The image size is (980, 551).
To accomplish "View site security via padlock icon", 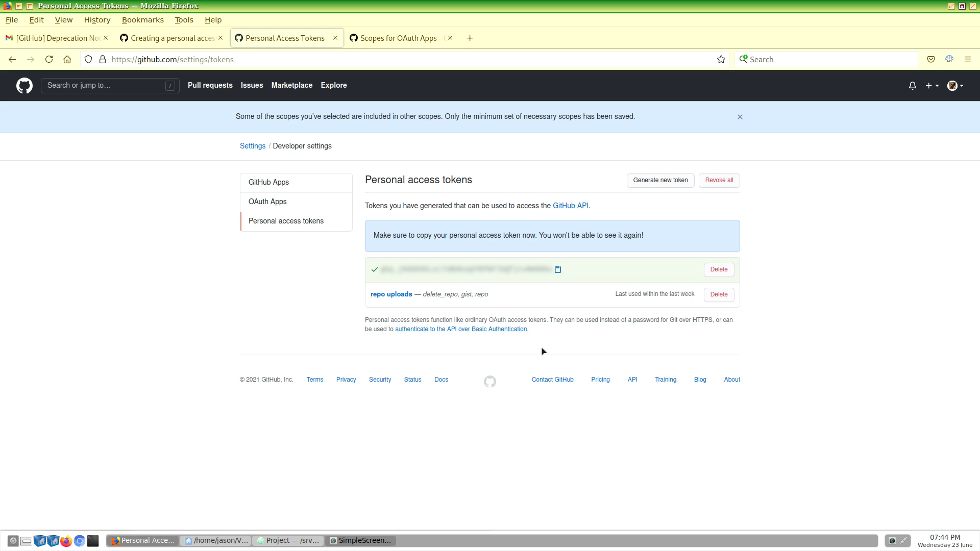I will (x=103, y=60).
